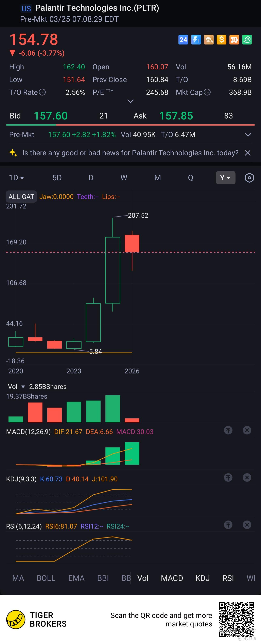Tap the orange dollar sign icon
This screenshot has height=644, width=261.
point(222,40)
